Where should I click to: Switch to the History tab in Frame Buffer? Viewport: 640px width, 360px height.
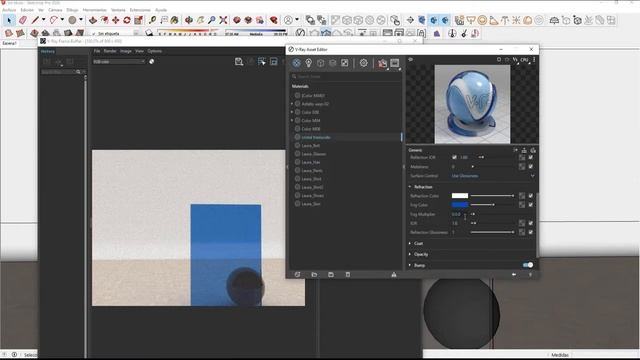[48, 51]
